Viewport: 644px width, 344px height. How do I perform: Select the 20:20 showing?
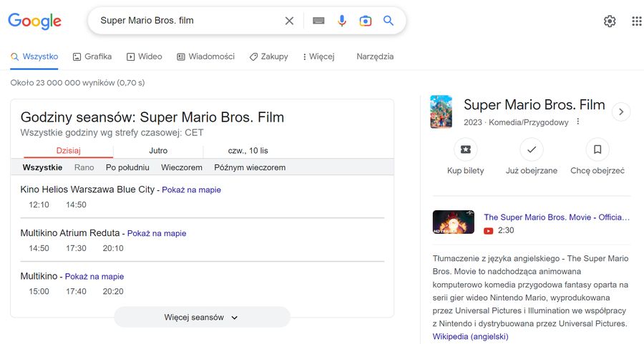(x=113, y=292)
